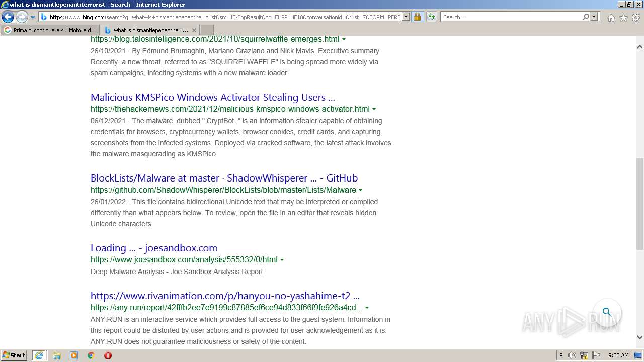Click the Action Center flag icon

(596, 355)
